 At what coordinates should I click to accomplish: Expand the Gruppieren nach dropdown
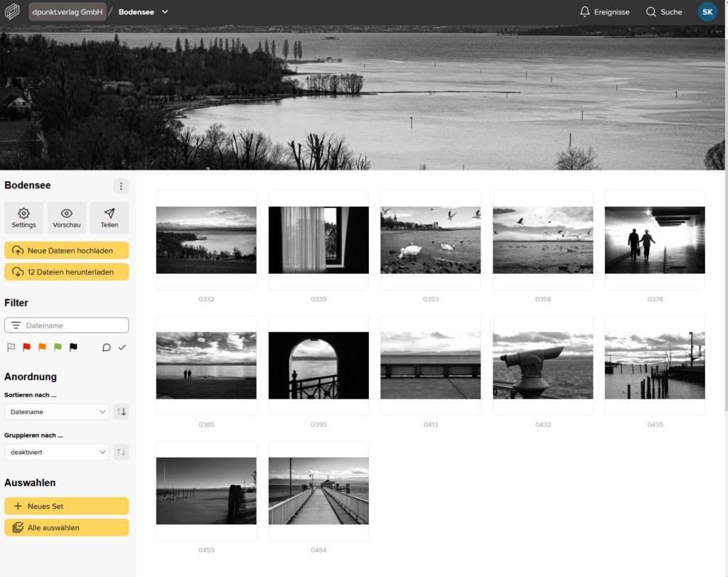pyautogui.click(x=56, y=452)
